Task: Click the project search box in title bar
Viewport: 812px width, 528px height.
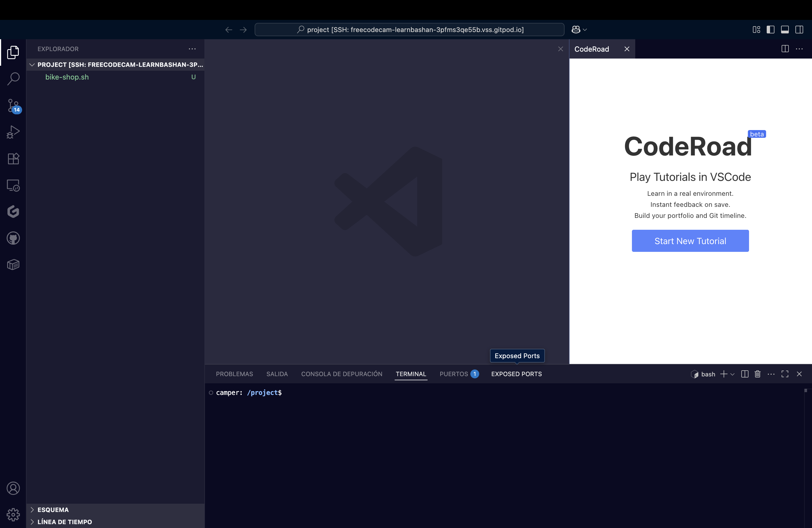Action: coord(409,30)
